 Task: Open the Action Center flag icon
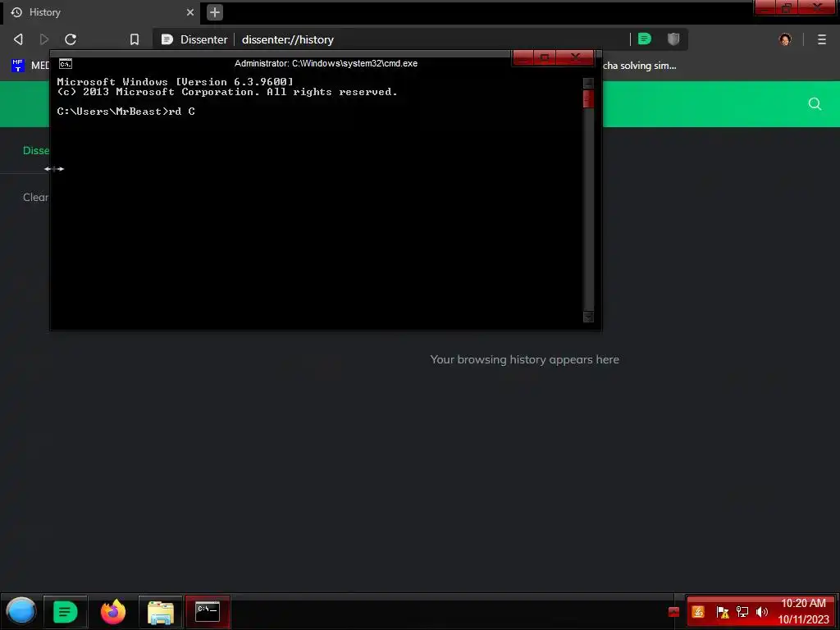[722, 612]
